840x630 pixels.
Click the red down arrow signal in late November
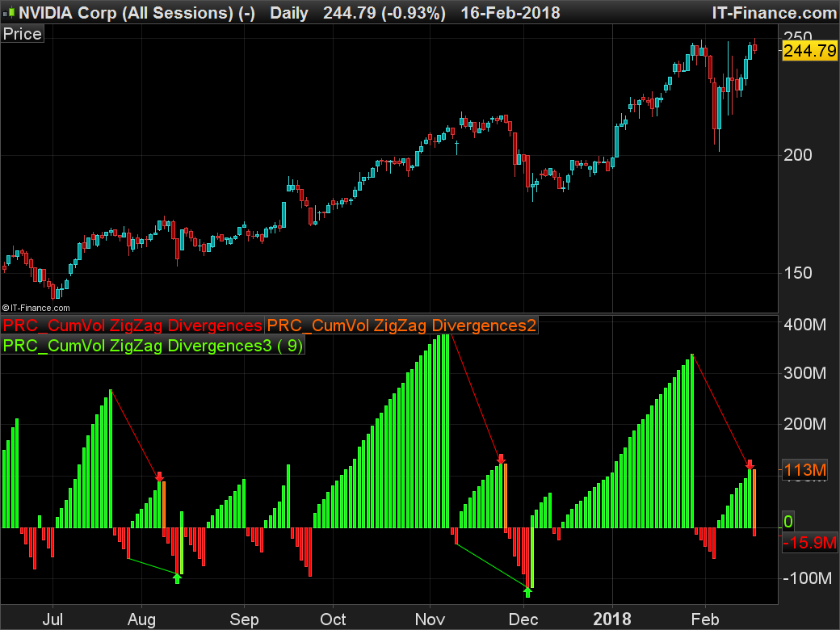[501, 459]
